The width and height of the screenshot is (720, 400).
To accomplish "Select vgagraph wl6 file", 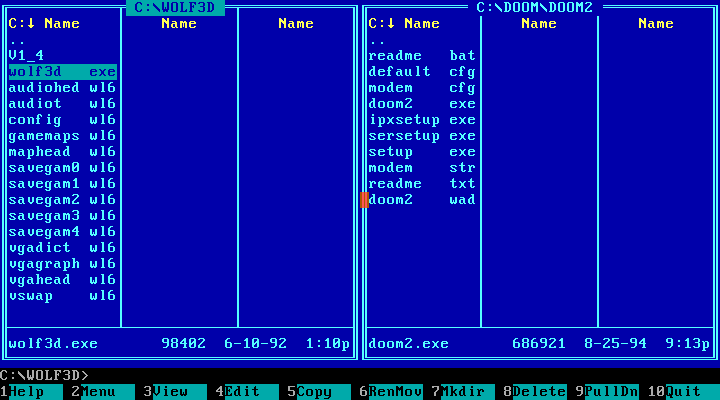I will (x=62, y=264).
